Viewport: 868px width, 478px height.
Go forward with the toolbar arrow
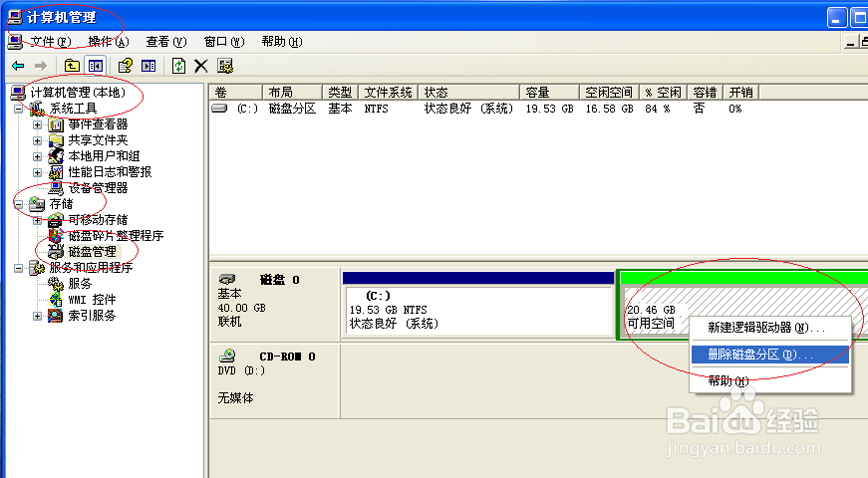coord(41,66)
